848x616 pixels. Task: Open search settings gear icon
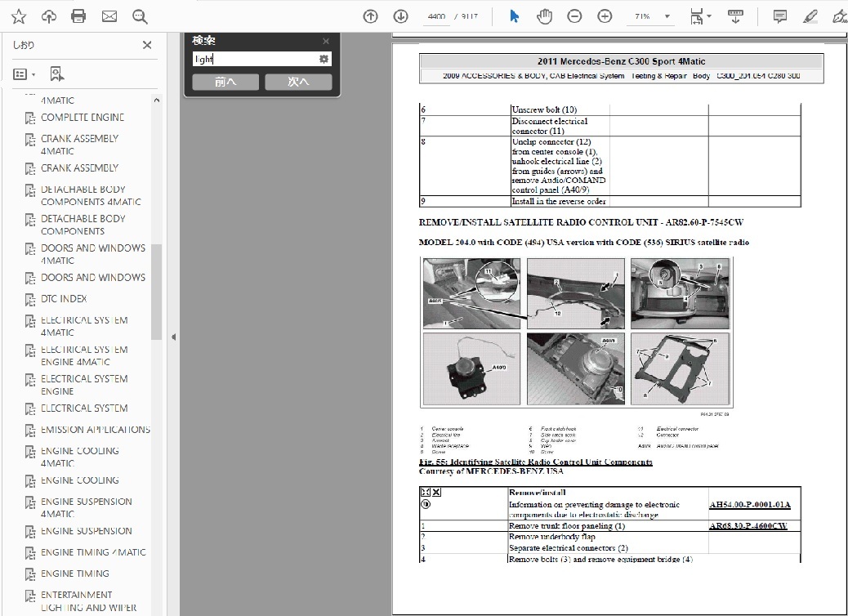pyautogui.click(x=324, y=59)
